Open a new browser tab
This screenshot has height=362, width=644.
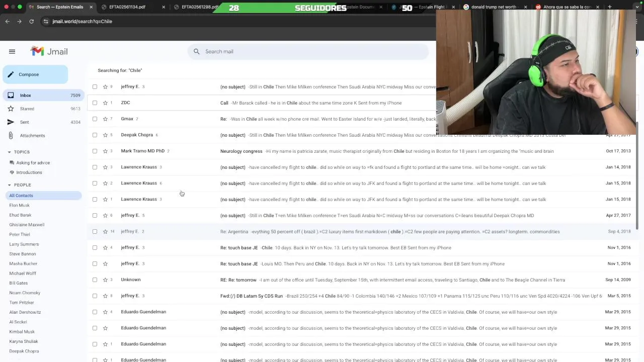pos(609,7)
